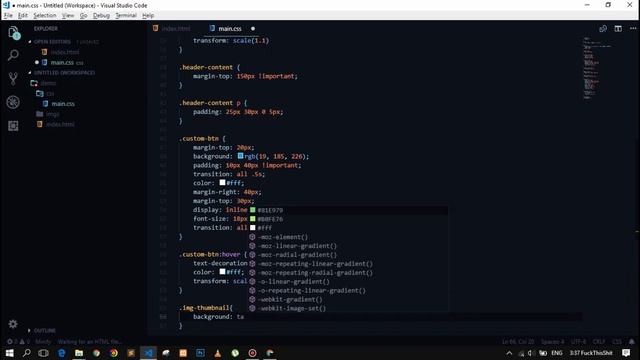Open the Manage gear in activity bar
The image size is (640, 360).
coord(13,324)
